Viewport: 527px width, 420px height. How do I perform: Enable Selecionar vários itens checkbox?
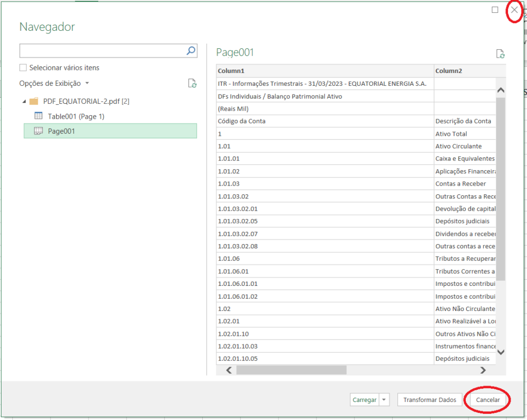click(23, 67)
